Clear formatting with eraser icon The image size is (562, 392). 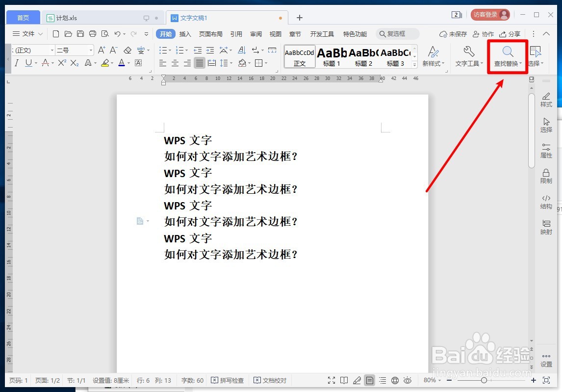coord(127,50)
